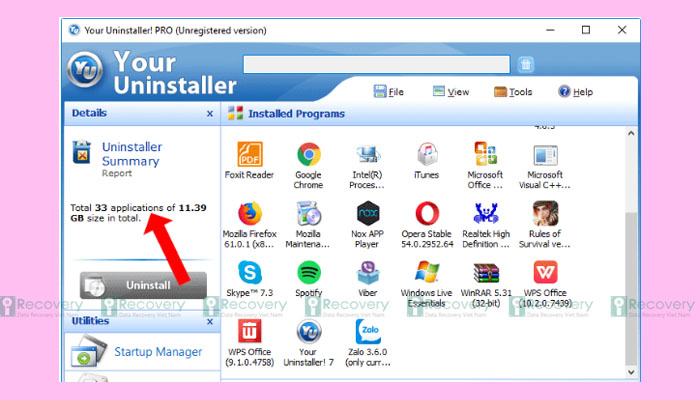
Task: Close the Details panel
Action: coord(210,114)
